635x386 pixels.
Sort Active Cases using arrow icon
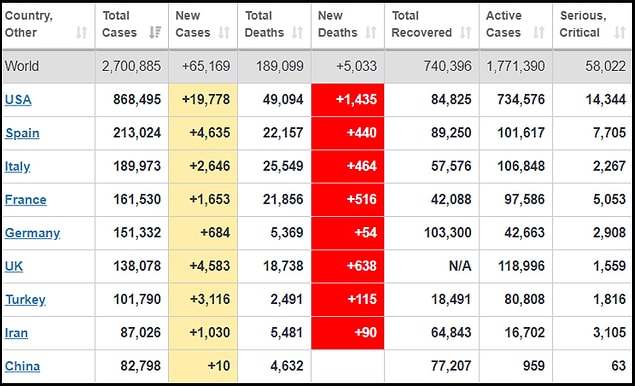pos(539,32)
